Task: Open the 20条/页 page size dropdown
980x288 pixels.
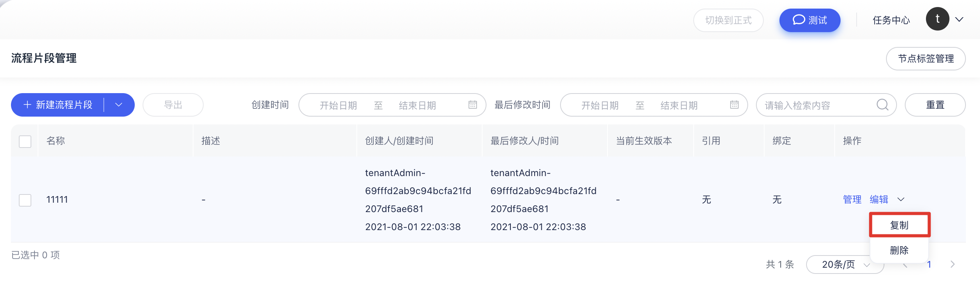Action: pyautogui.click(x=845, y=265)
